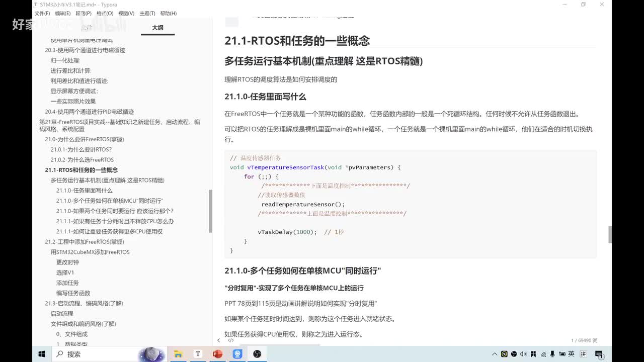The width and height of the screenshot is (644, 362).
Task: Click heading 21.1.0-任务里面写什么 in document
Action: coord(265,97)
